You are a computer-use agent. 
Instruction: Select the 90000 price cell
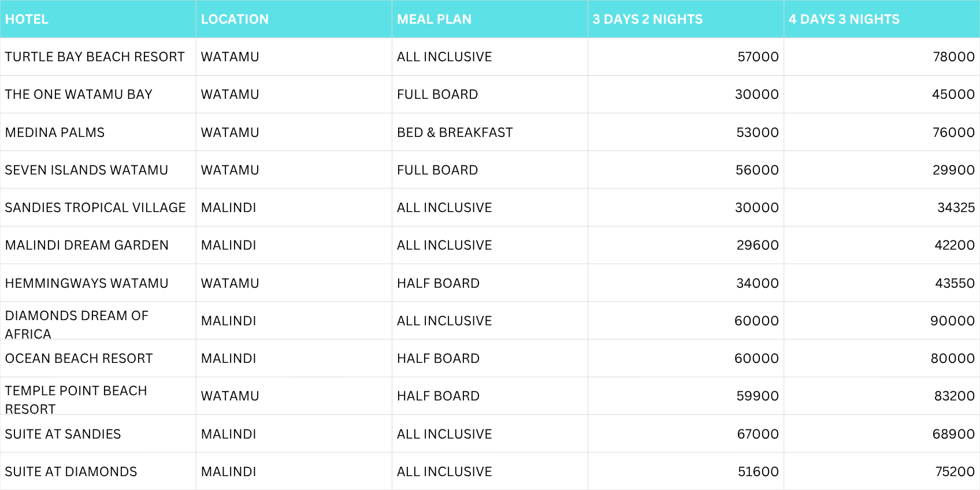pos(952,321)
